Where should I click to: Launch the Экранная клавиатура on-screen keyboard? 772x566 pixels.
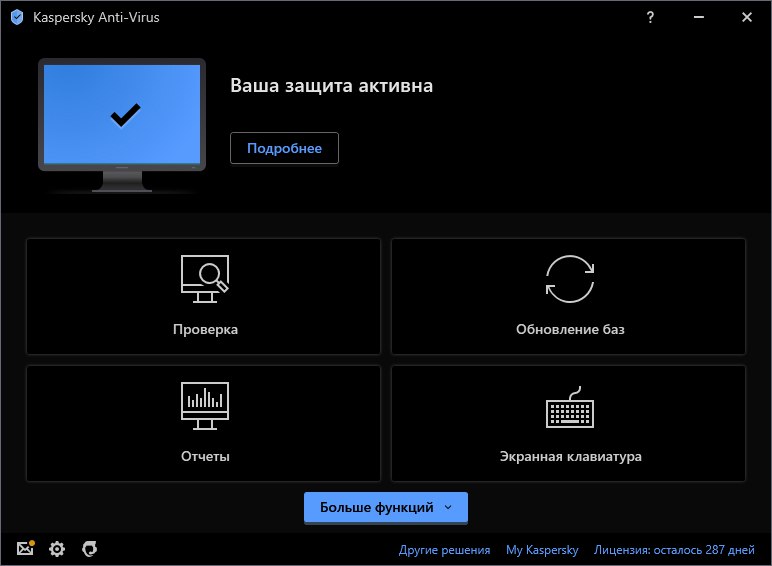568,423
